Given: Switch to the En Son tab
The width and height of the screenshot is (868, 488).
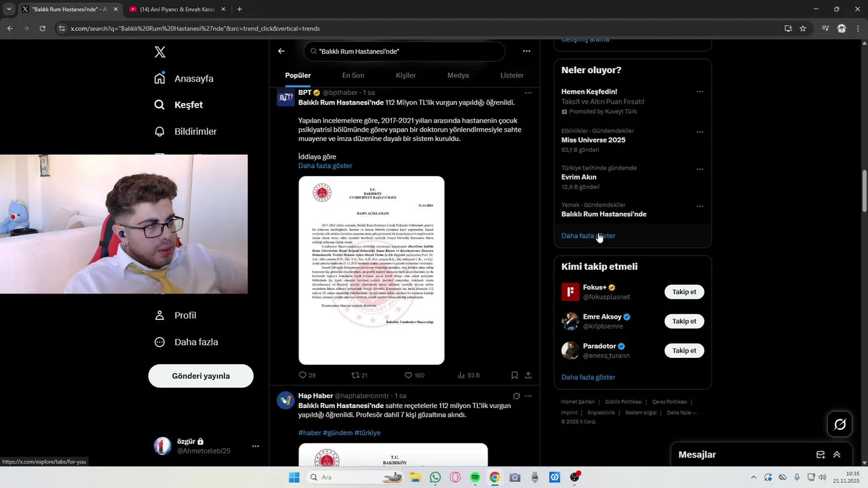Looking at the screenshot, I should 353,75.
